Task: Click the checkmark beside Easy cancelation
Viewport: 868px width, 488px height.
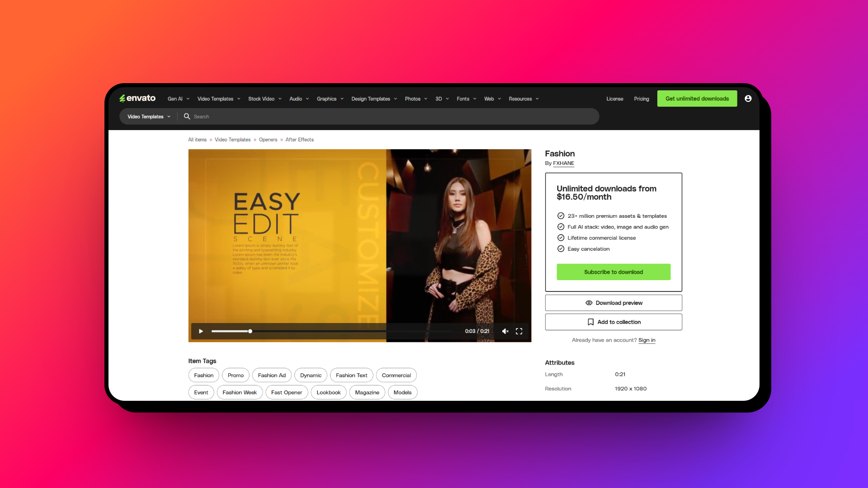Action: click(x=561, y=249)
